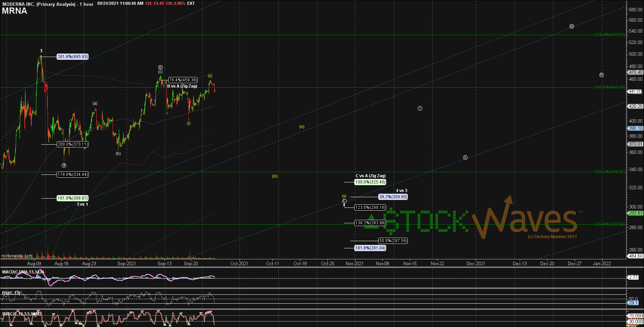The image size is (644, 327).
Task: Select the RSI(C,13) study label
Action: [11, 293]
